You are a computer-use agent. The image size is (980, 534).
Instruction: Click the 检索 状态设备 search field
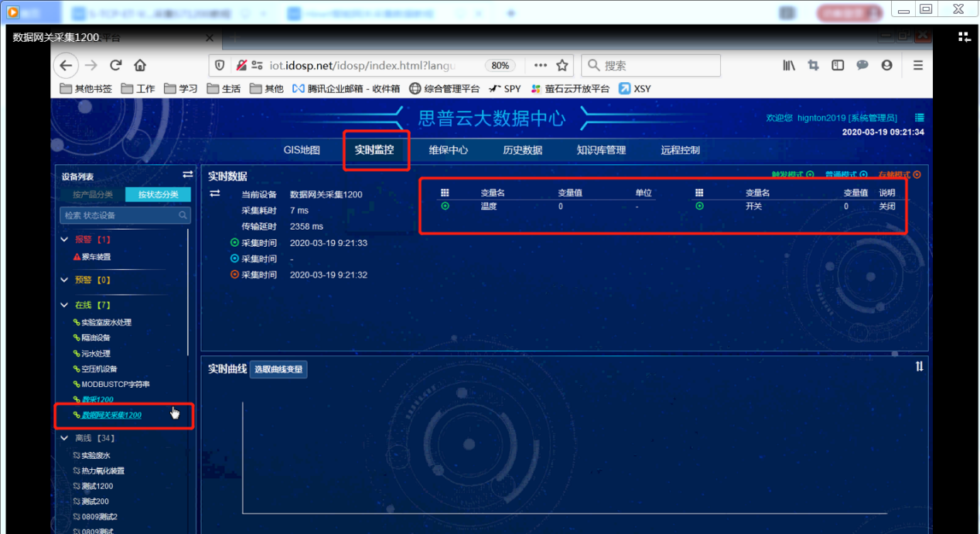coord(119,215)
